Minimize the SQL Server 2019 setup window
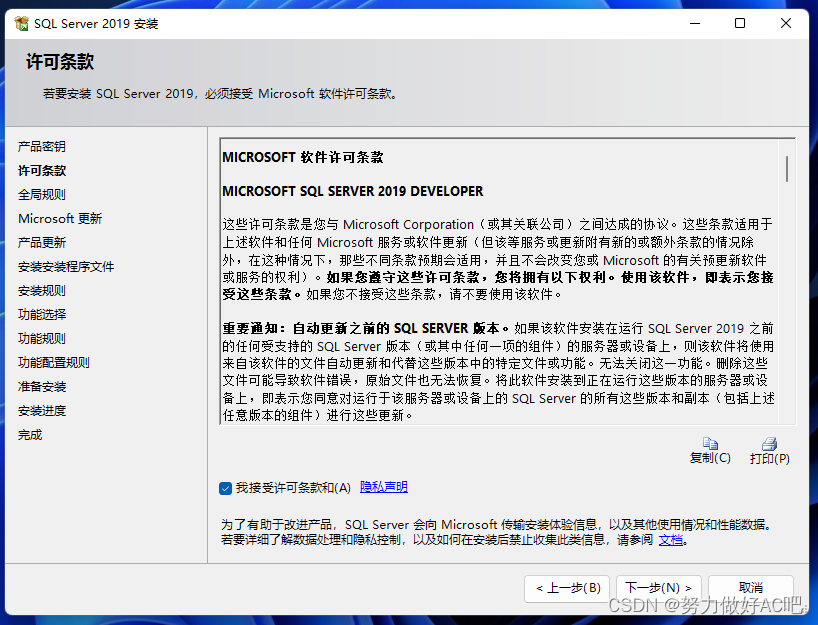818x625 pixels. click(695, 23)
